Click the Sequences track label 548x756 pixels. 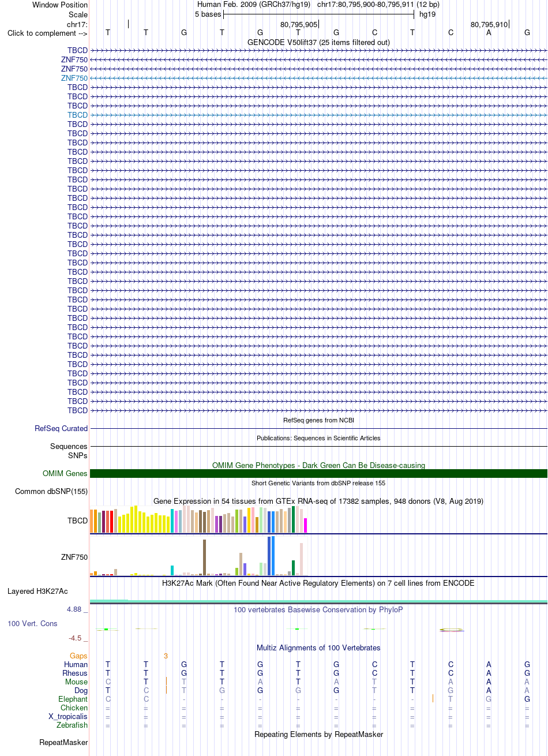69,446
